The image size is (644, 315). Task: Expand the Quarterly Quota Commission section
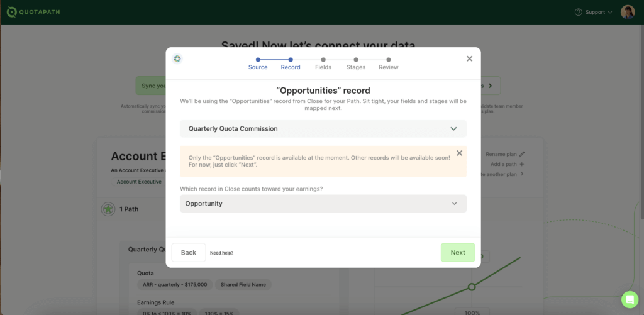point(323,128)
